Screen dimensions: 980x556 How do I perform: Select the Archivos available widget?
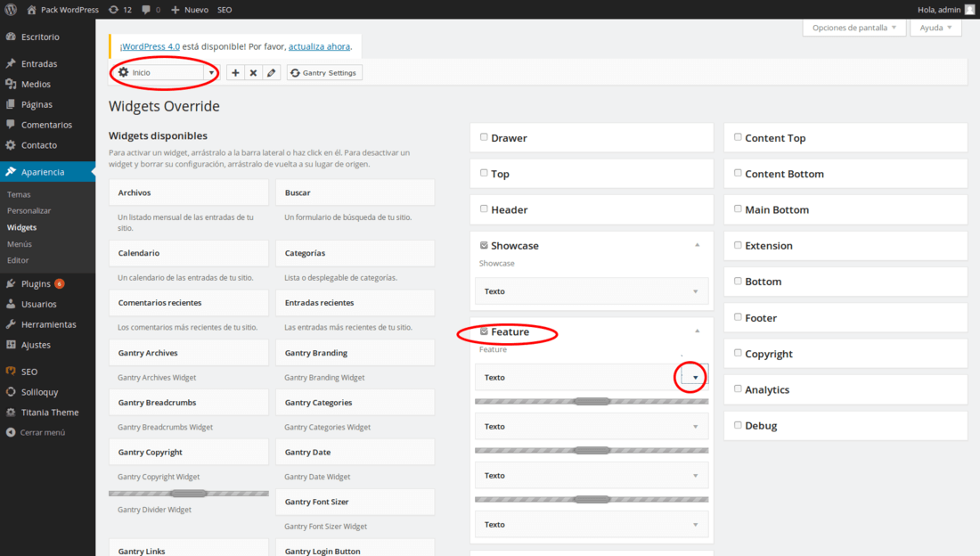(x=189, y=192)
